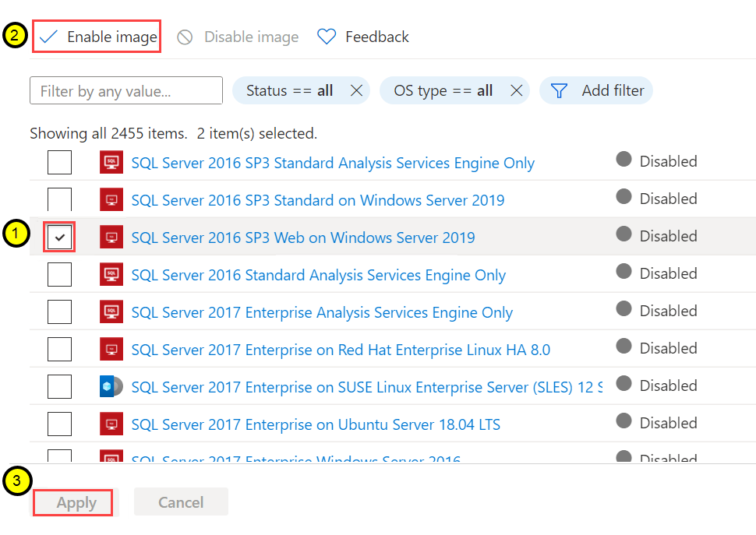Check SQL Server 2017 Enterprise on SUSE Linux box
Viewport: 756px width, 535px height.
59,387
